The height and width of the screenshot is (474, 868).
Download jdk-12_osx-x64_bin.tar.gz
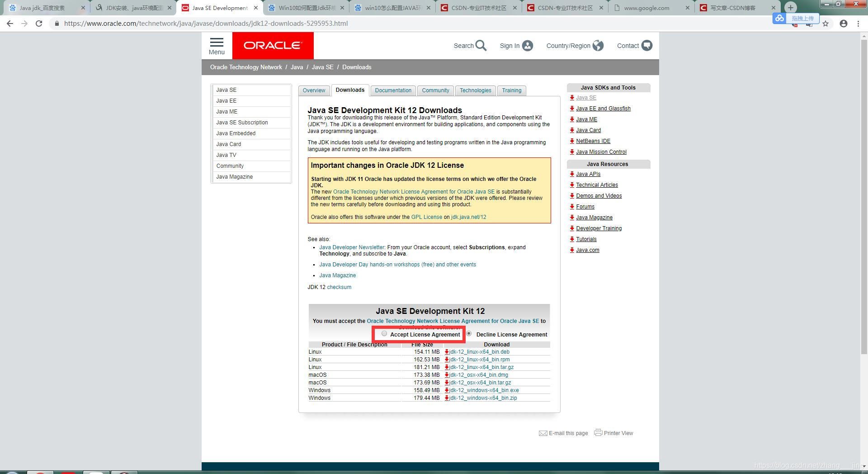[x=480, y=383]
